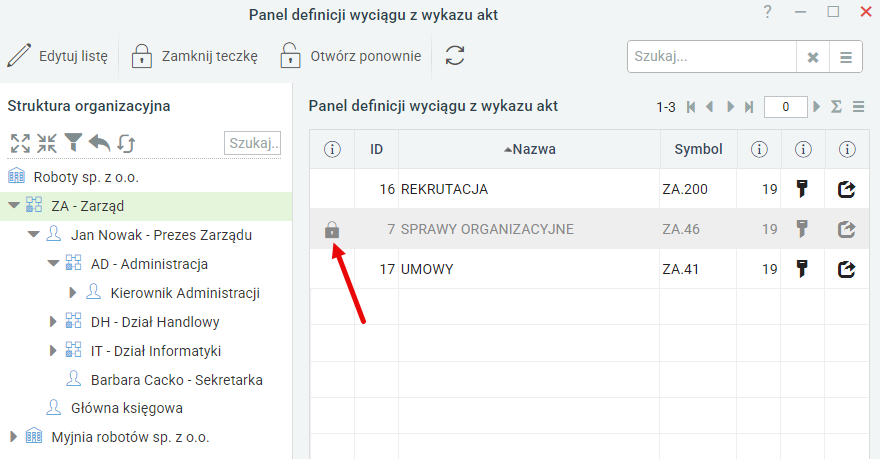Collapse AD - Administracja node
The width and height of the screenshot is (880, 459).
(x=53, y=263)
